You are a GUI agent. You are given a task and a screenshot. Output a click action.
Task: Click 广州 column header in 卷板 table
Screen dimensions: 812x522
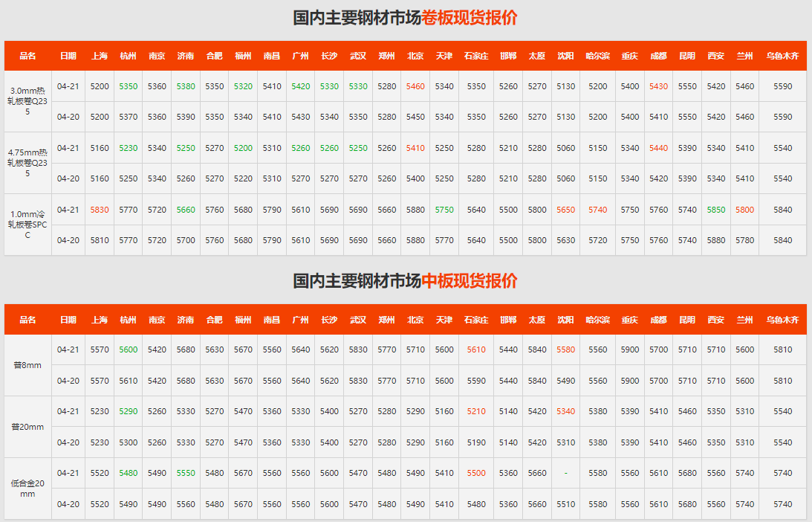coord(300,56)
